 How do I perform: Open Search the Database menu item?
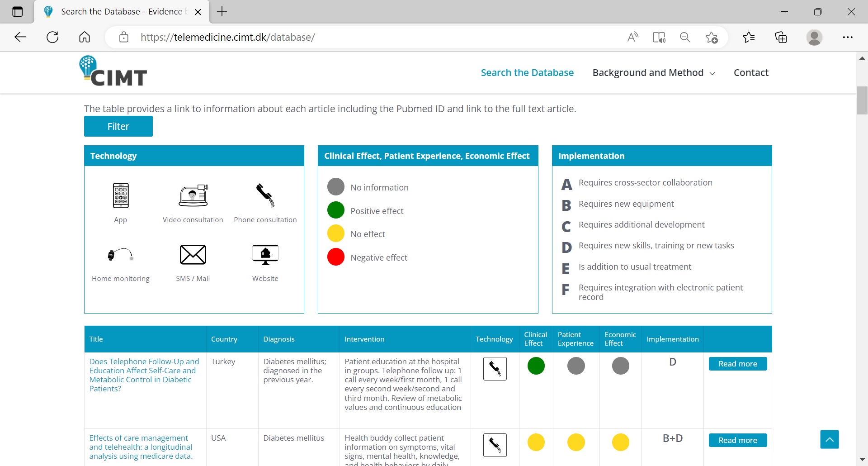point(527,73)
